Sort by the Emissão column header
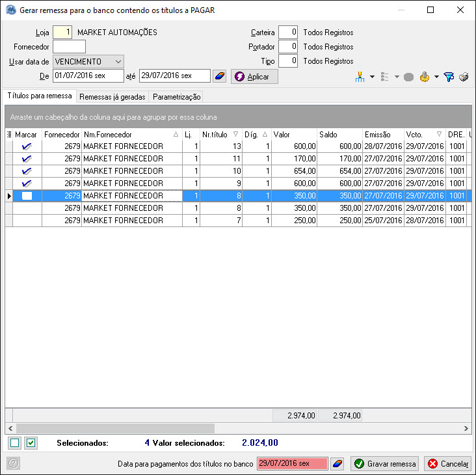Screen dimensions: 476x475 coord(383,135)
